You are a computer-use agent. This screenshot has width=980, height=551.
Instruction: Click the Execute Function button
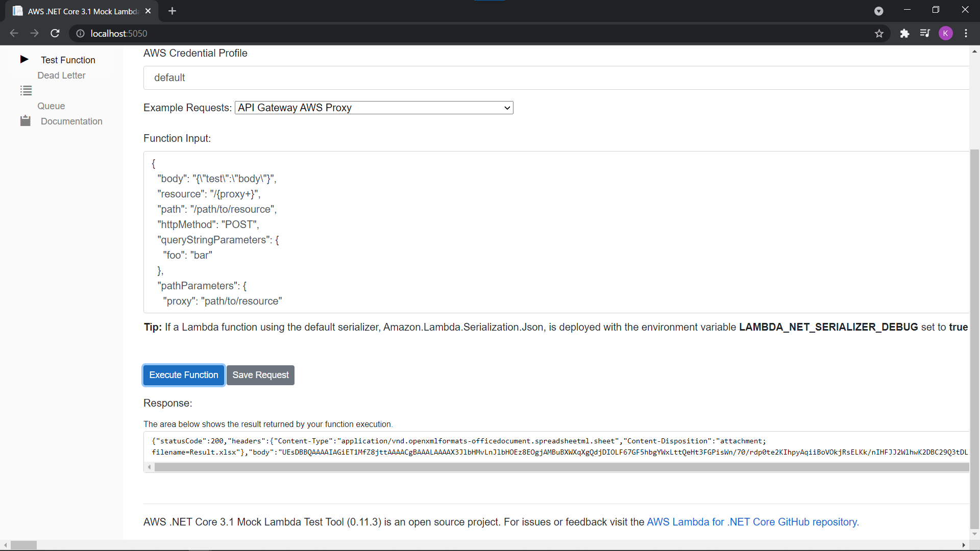click(184, 375)
